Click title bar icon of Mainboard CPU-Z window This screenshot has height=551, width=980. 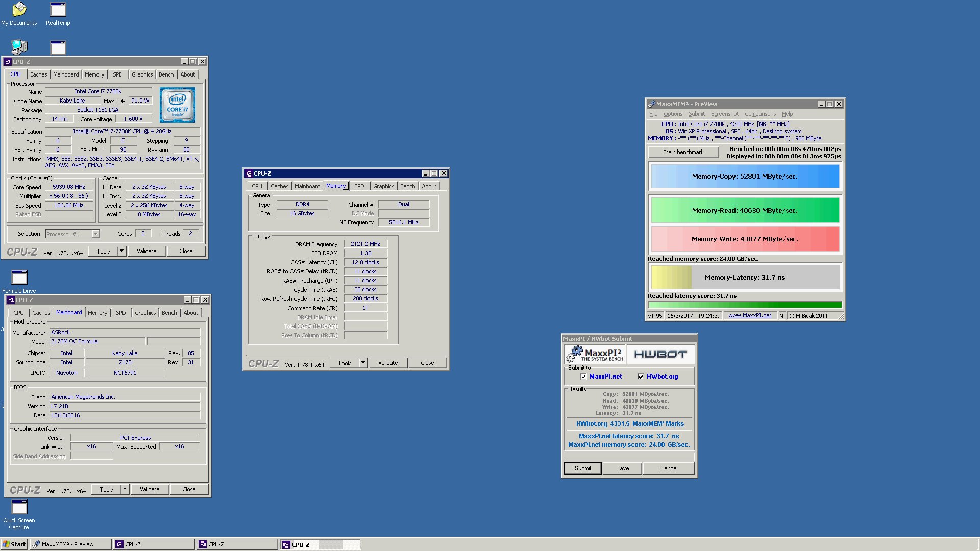[x=10, y=300]
